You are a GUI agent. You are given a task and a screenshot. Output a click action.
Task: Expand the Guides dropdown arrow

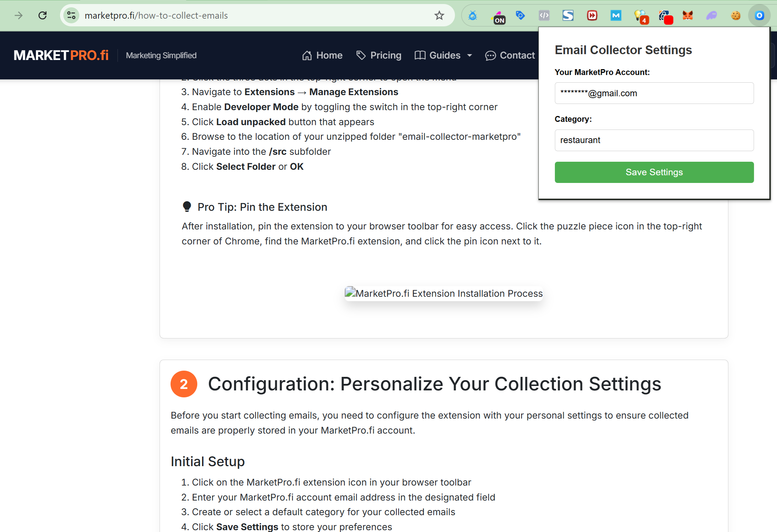click(x=470, y=56)
